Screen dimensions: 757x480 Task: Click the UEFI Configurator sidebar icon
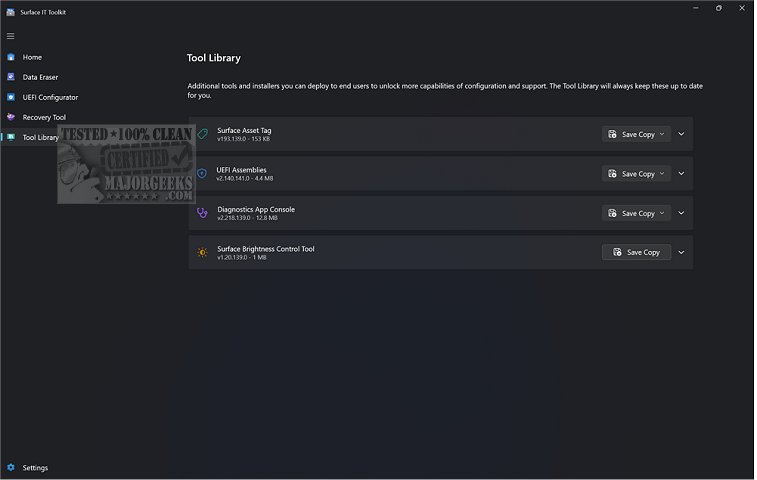[x=11, y=97]
